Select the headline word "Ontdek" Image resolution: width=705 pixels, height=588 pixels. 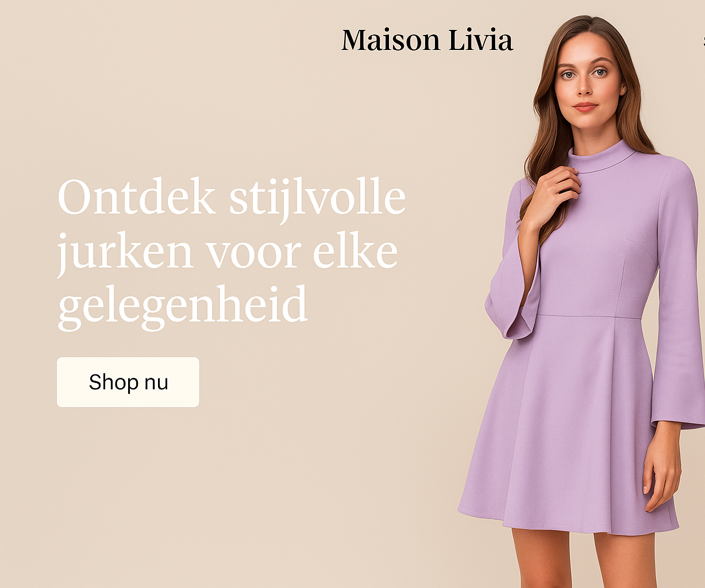click(137, 197)
